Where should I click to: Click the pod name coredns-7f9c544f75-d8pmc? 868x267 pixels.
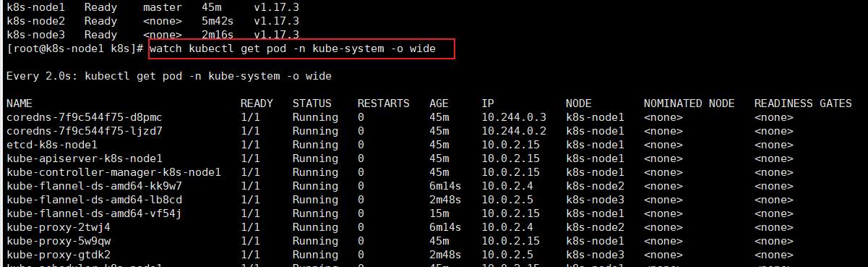click(x=84, y=117)
